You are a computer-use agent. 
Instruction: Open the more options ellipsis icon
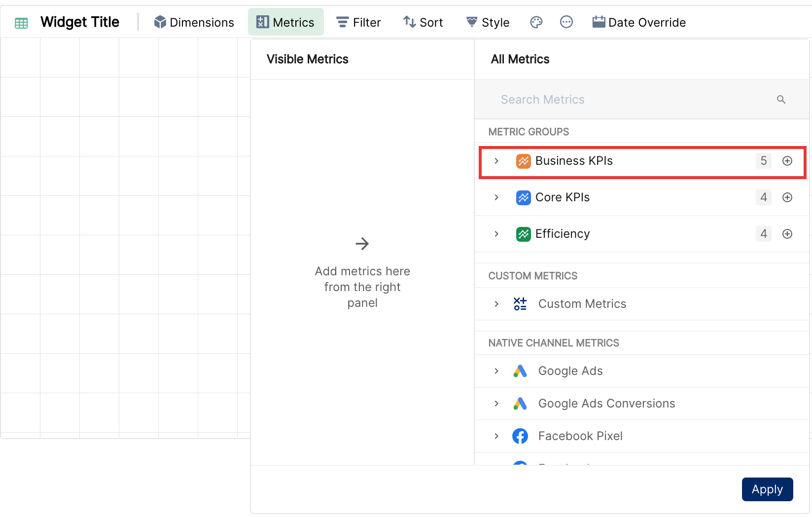click(x=566, y=22)
